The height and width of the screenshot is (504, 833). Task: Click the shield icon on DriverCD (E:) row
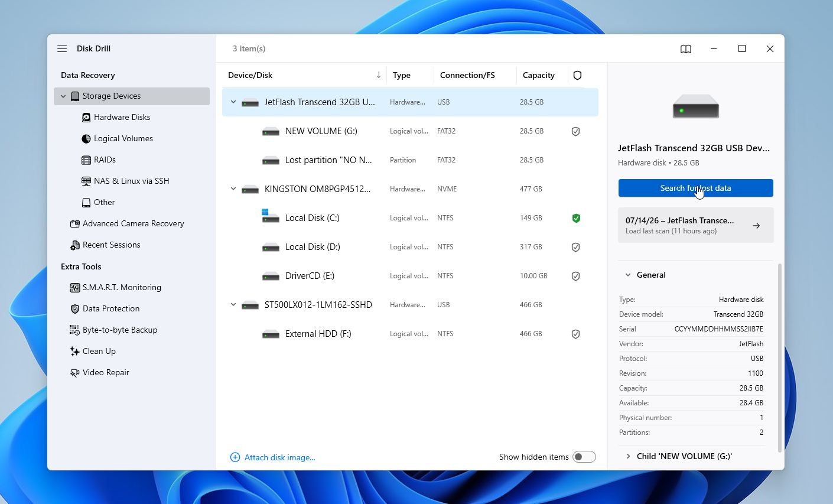tap(575, 276)
